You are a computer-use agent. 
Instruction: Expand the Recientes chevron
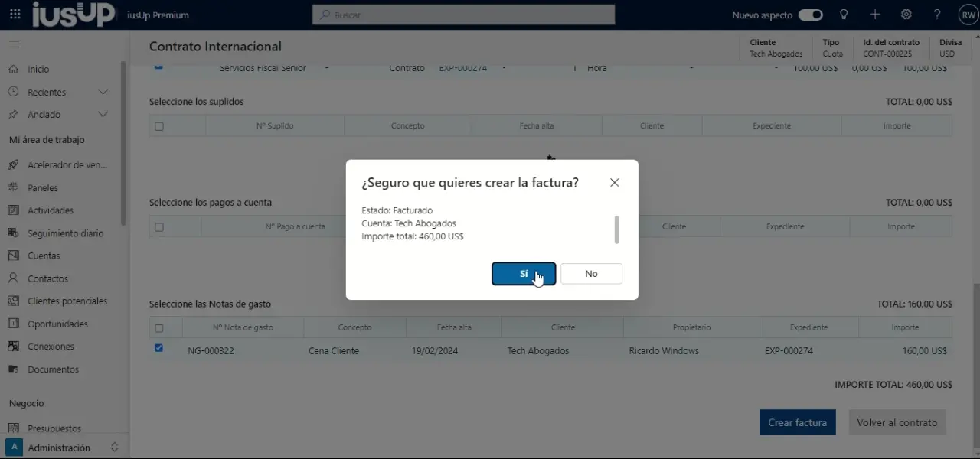click(103, 92)
